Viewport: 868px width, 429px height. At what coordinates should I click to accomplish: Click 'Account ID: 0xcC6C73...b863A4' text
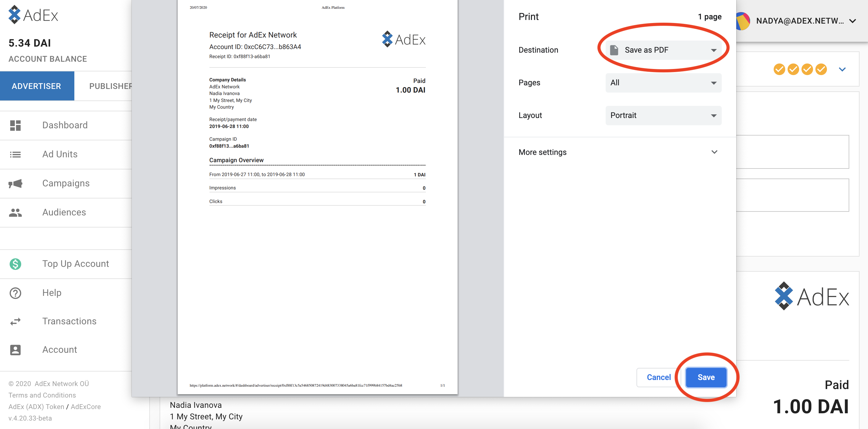pyautogui.click(x=255, y=47)
